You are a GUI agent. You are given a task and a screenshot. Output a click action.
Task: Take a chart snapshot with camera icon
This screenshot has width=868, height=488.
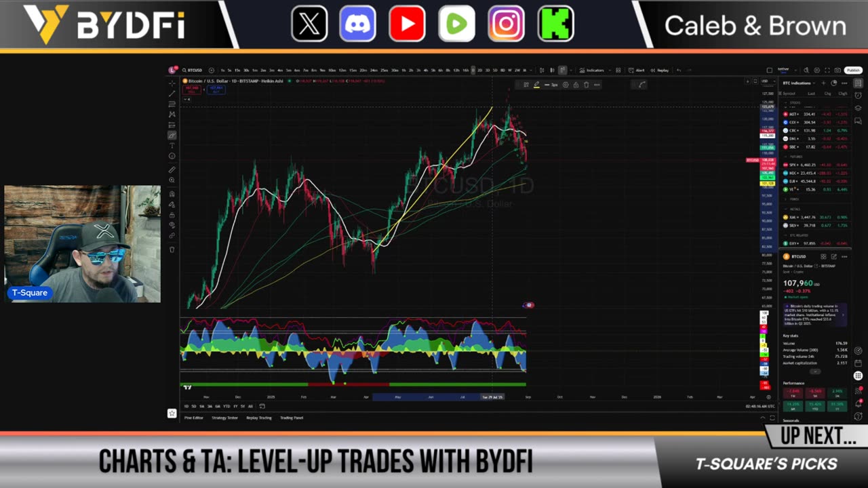[x=837, y=70]
